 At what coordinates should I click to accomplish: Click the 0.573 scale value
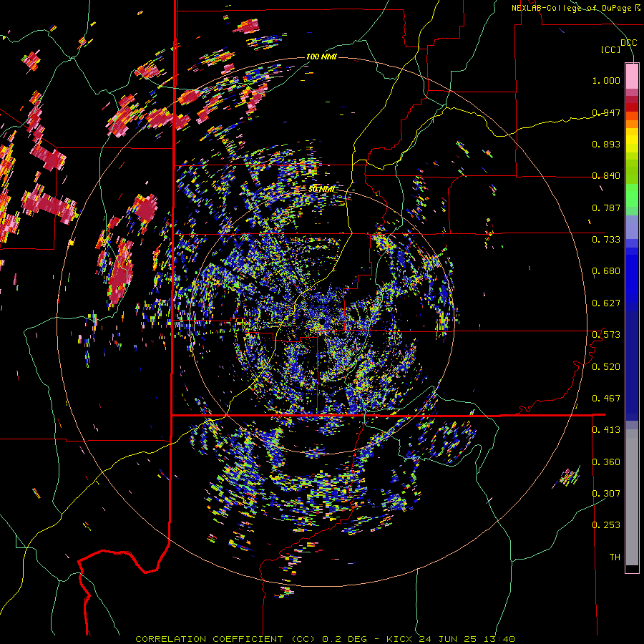pos(606,335)
